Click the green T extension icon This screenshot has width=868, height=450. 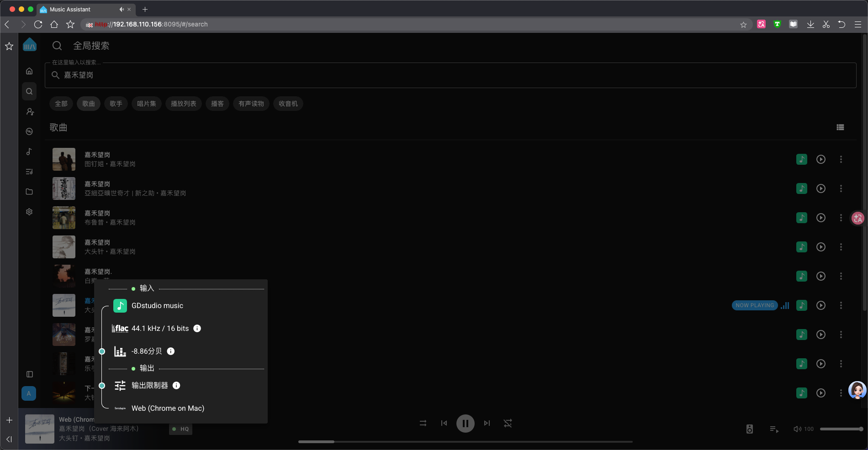coord(777,24)
